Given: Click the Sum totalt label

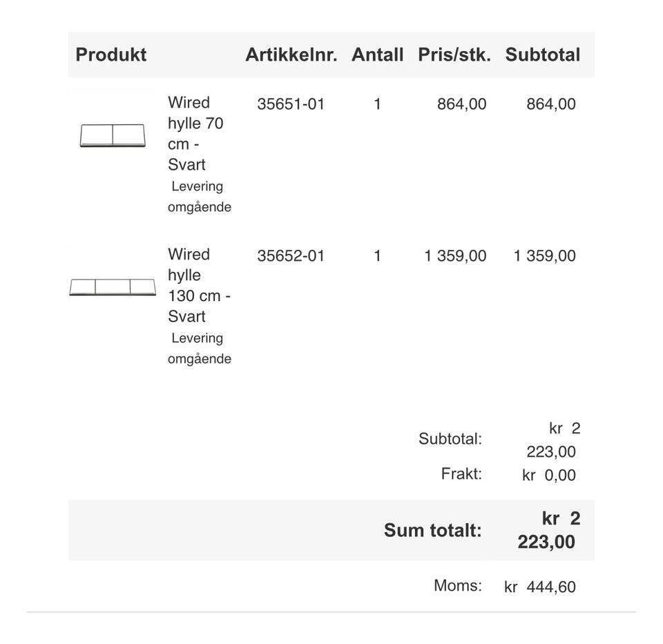Looking at the screenshot, I should pyautogui.click(x=433, y=530).
